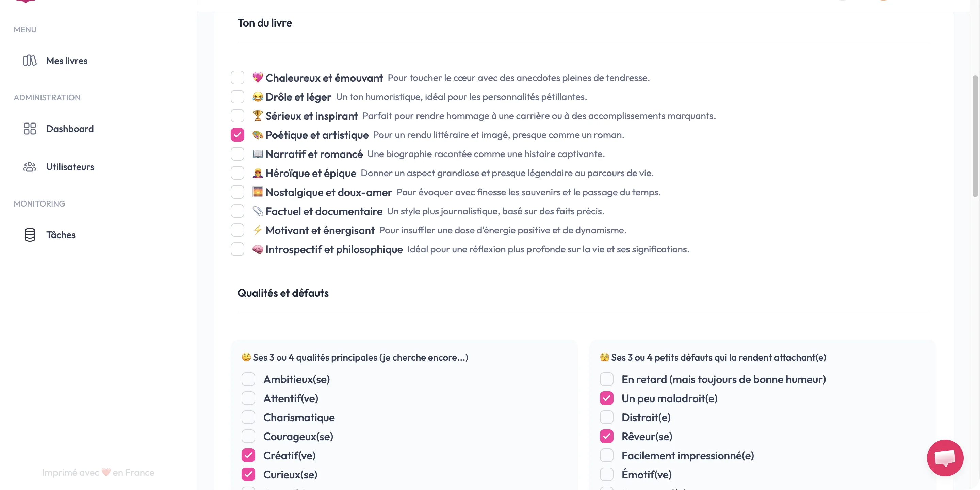Select the Charismatique quality checkbox
980x490 pixels.
(x=248, y=417)
